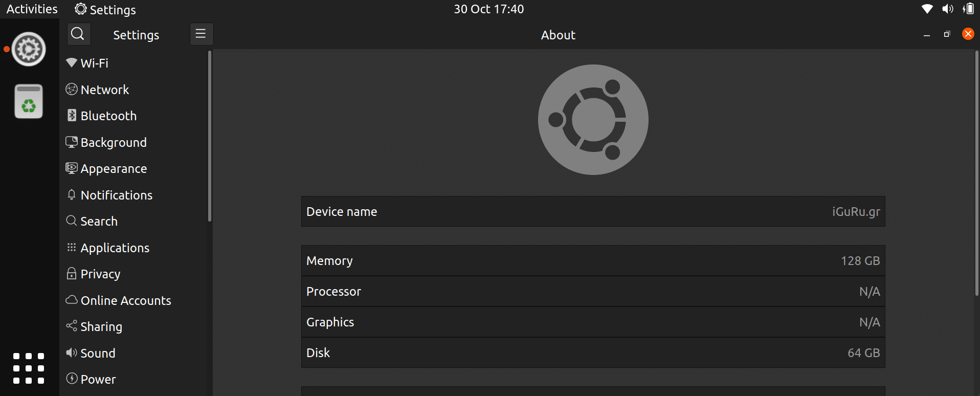Show applications grid in the dock

pos(29,368)
